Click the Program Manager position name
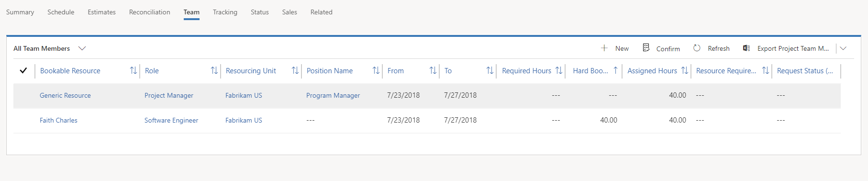The image size is (868, 181). click(333, 95)
